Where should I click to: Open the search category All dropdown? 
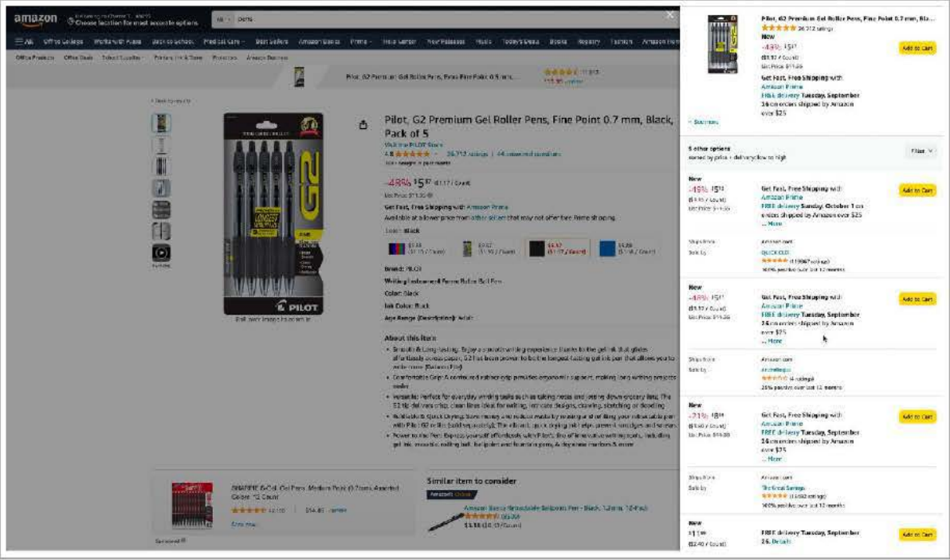pyautogui.click(x=223, y=19)
